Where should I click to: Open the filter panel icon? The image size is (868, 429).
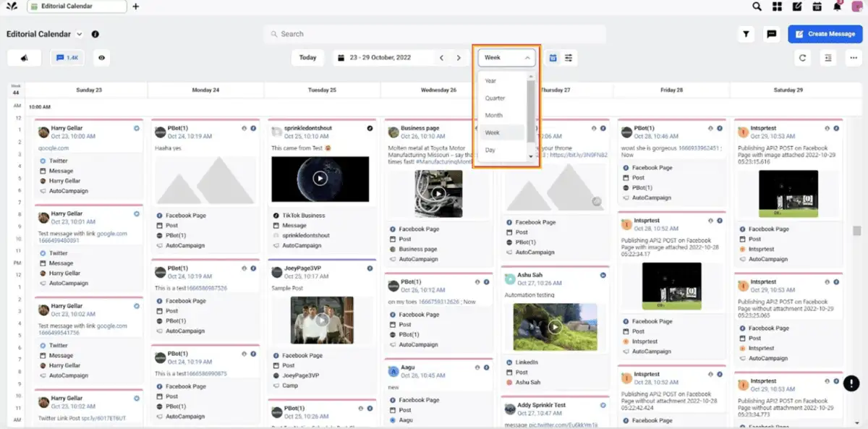coord(746,34)
